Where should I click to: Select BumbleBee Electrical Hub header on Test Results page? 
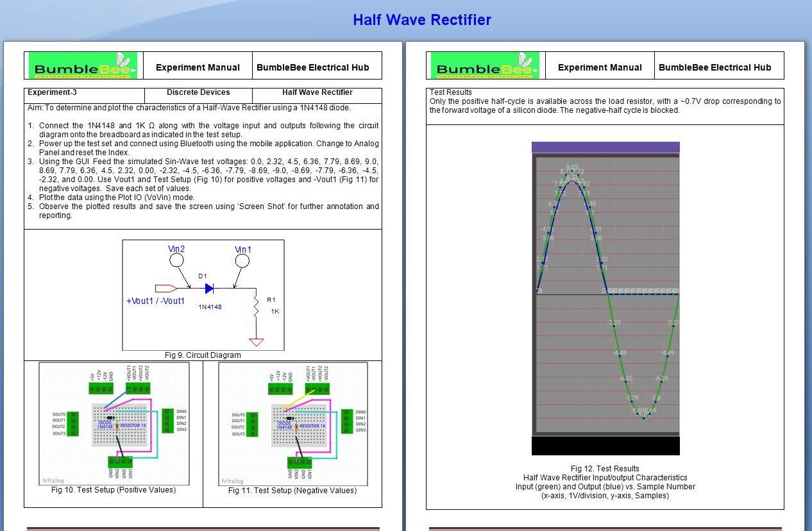pos(715,67)
